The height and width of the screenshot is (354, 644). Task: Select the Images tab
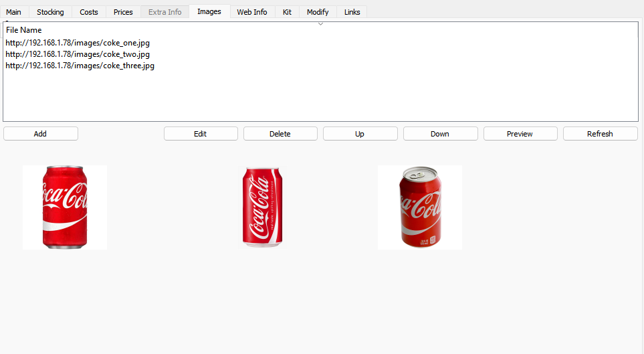click(x=209, y=11)
